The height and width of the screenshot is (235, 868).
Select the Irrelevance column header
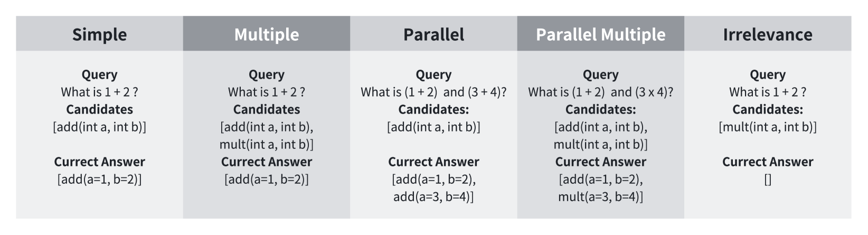click(x=767, y=35)
